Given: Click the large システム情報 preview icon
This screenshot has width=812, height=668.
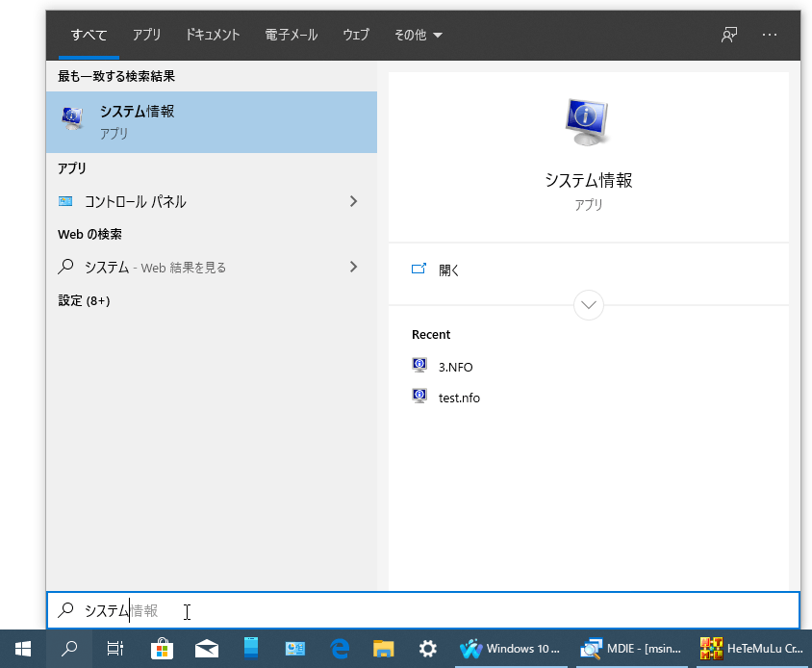Looking at the screenshot, I should point(588,122).
